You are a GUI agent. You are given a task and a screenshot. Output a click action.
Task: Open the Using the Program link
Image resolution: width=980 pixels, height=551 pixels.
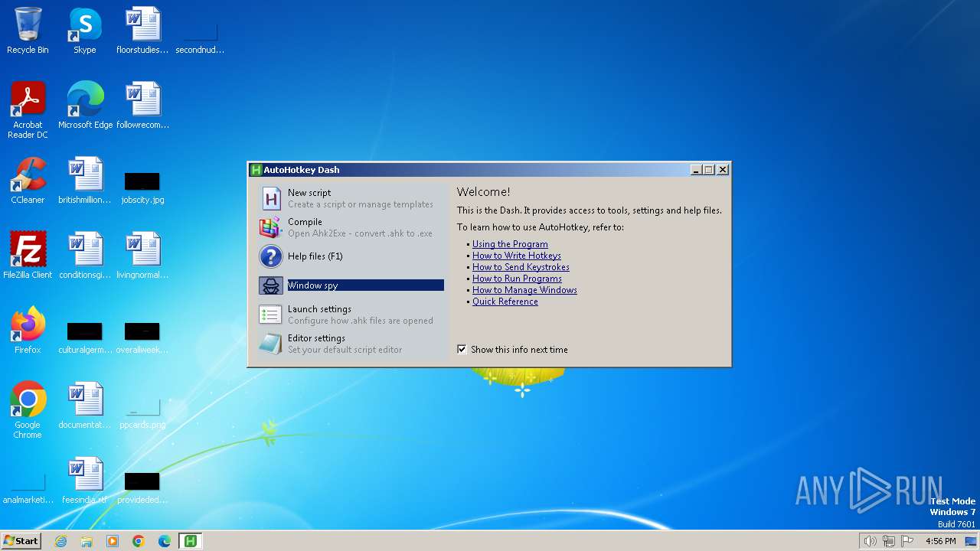(510, 244)
